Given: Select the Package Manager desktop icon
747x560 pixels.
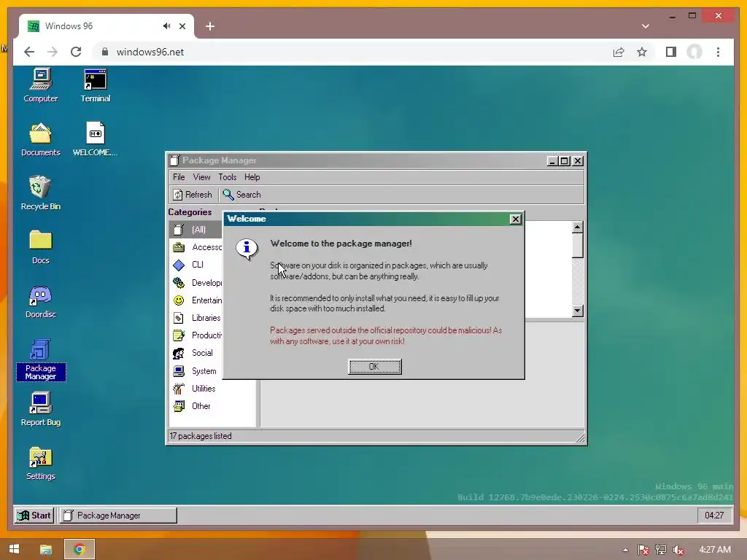Looking at the screenshot, I should click(41, 359).
